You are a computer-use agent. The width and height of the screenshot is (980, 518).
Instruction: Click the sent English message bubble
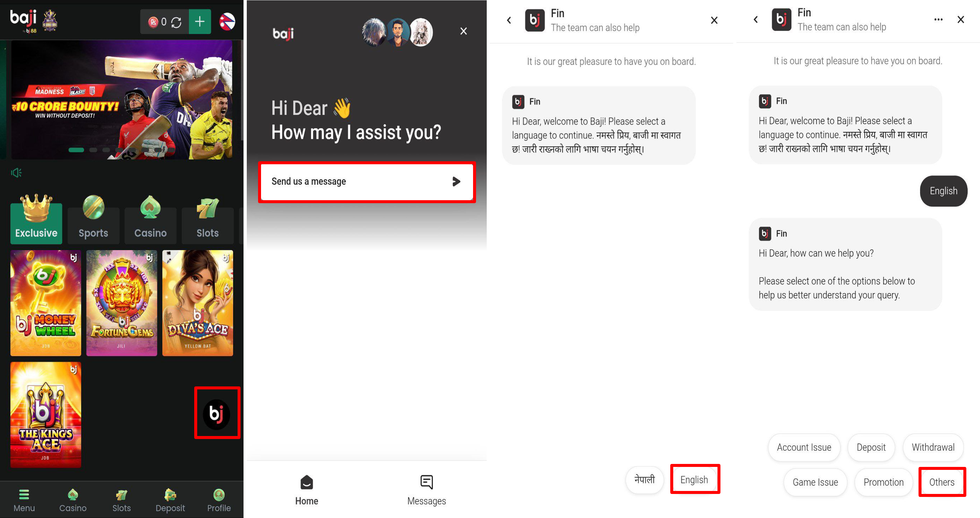point(943,191)
